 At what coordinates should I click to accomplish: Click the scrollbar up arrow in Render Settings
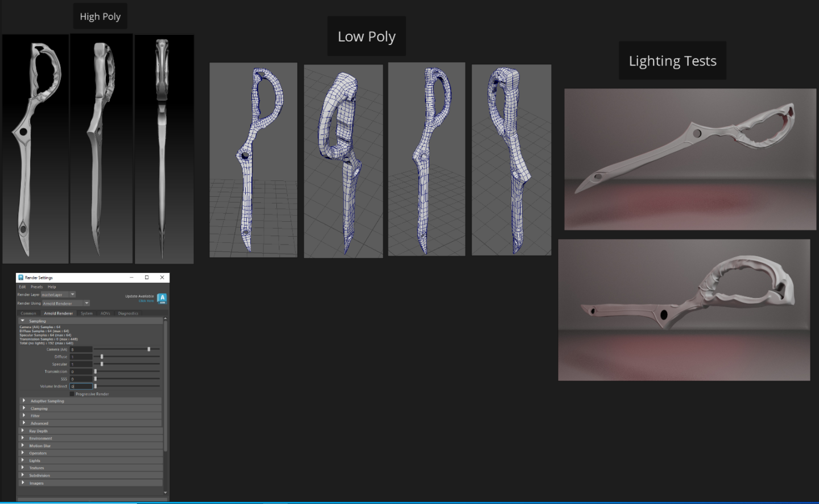coord(166,319)
